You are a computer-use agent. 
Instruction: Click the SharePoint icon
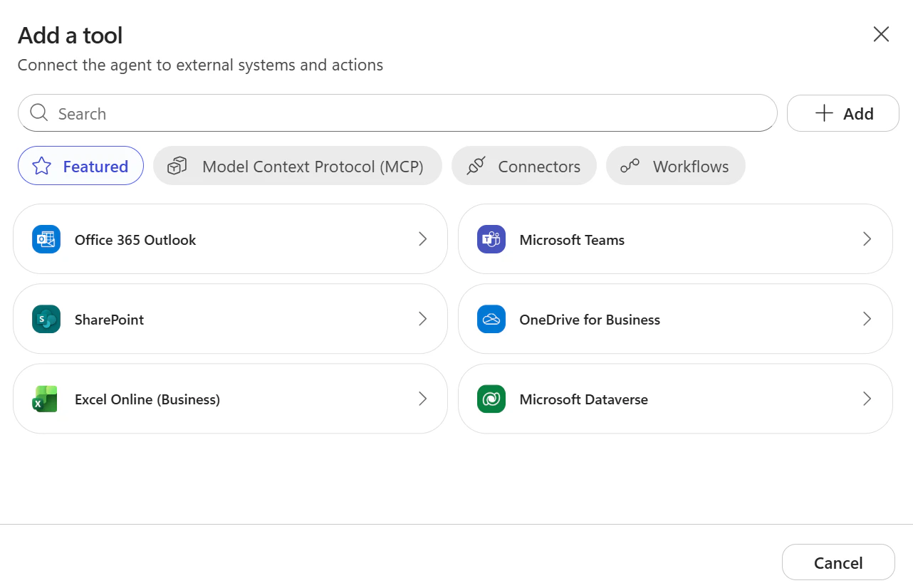[46, 319]
